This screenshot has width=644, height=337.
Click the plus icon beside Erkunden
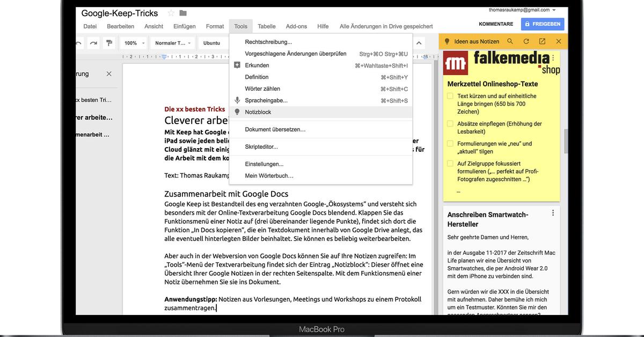[x=237, y=65]
